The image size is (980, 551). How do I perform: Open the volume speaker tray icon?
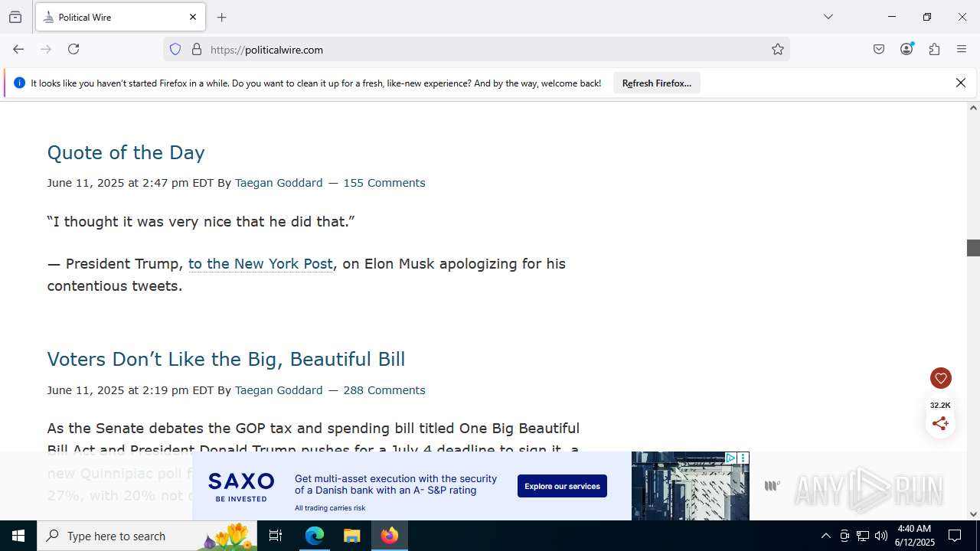point(881,536)
